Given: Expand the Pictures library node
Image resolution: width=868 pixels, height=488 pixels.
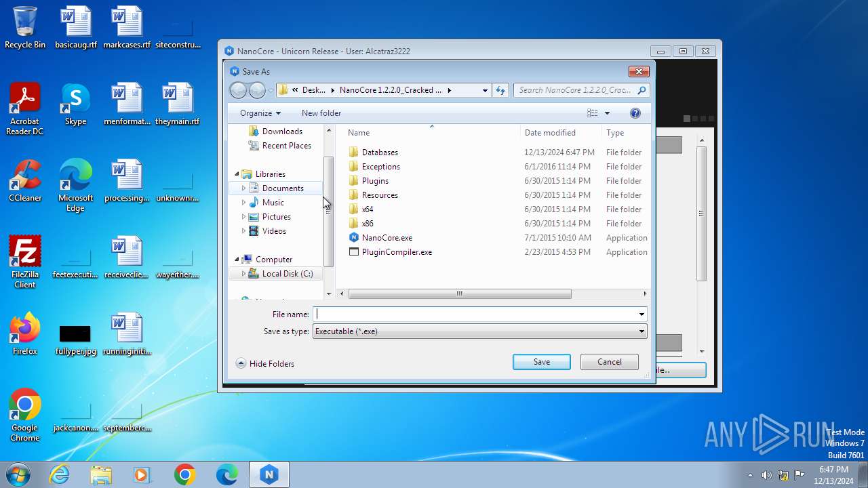Looking at the screenshot, I should click(x=243, y=217).
